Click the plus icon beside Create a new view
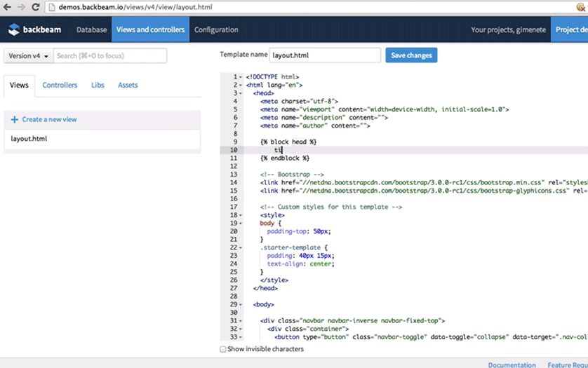The image size is (588, 368). (14, 120)
